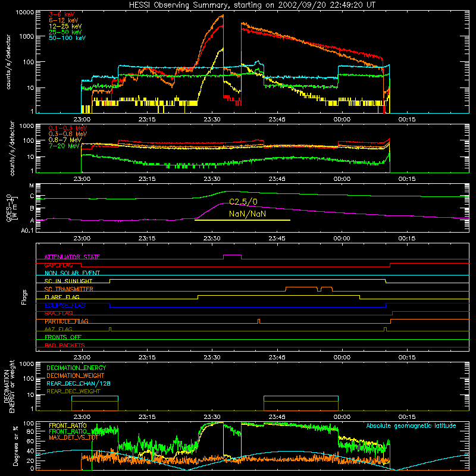Pick the green '25-50 keV' legend label

coord(65,32)
